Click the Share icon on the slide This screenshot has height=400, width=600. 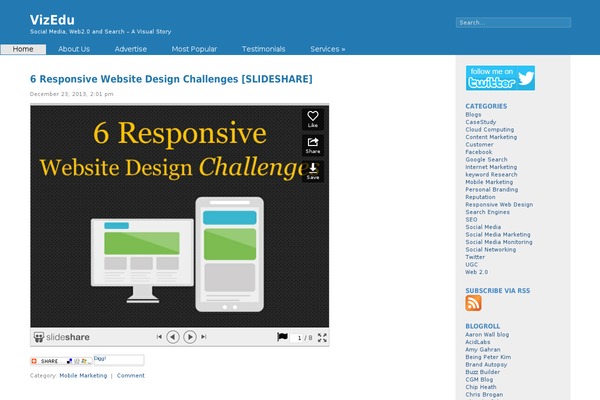[313, 145]
